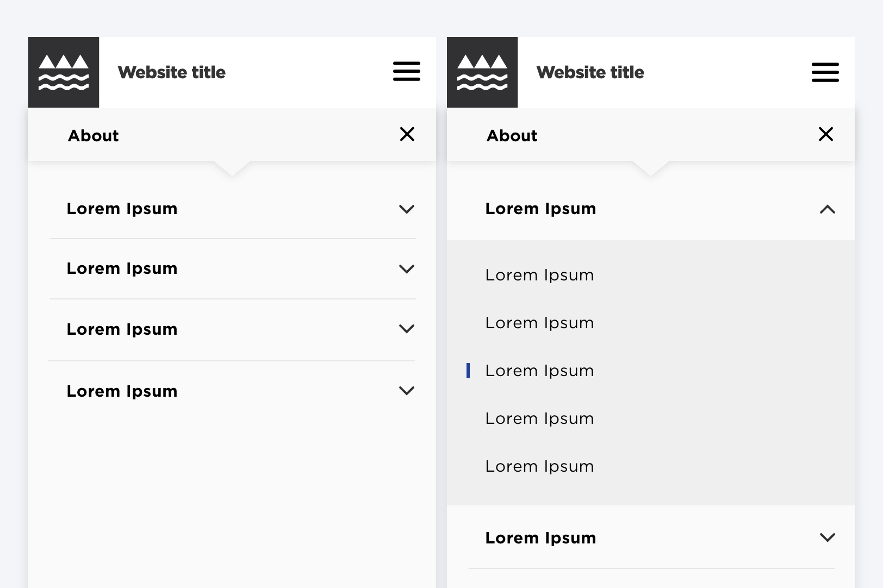Click the pointer notch below left About header
The height and width of the screenshot is (588, 883).
coord(233,168)
